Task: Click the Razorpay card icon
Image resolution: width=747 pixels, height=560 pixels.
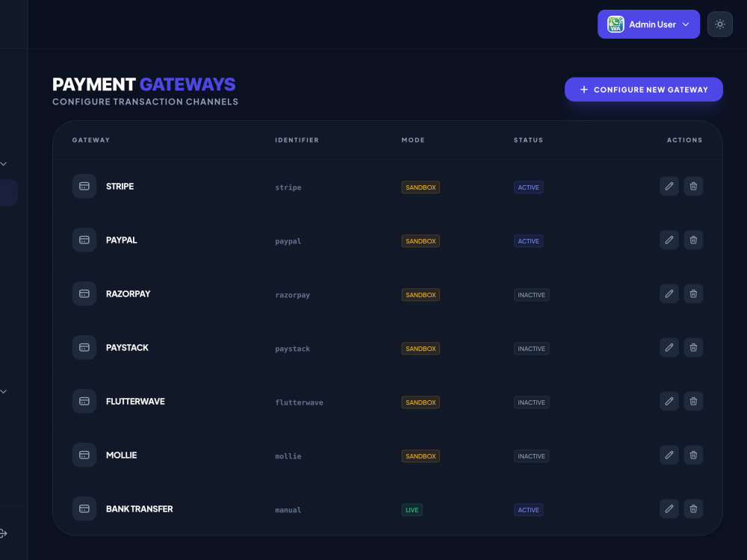Action: [x=84, y=293]
